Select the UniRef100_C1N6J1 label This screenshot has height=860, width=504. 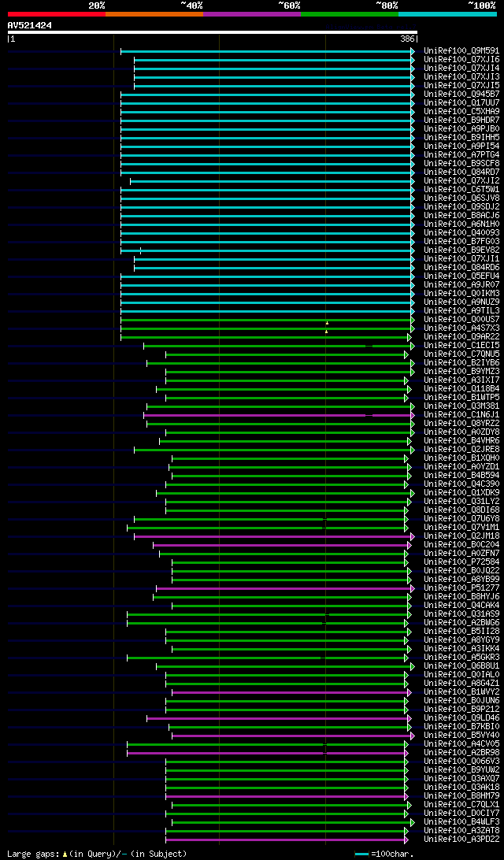[x=461, y=415]
